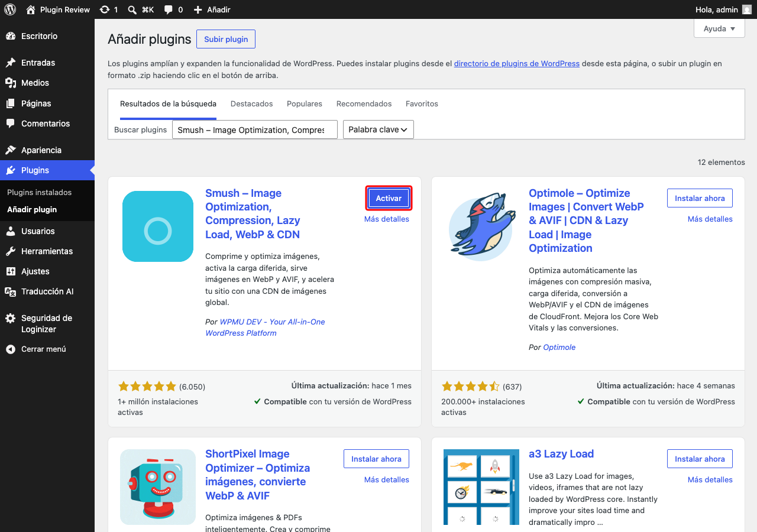This screenshot has height=532, width=757.
Task: Switch to the Destacados tab
Action: (x=252, y=104)
